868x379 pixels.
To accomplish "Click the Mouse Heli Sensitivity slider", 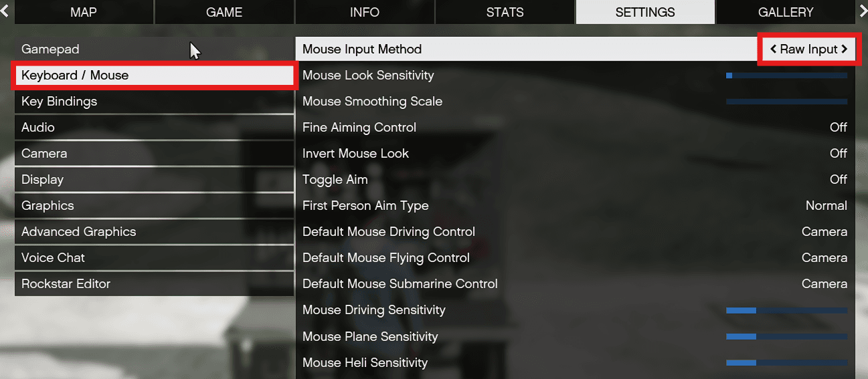I will 786,363.
